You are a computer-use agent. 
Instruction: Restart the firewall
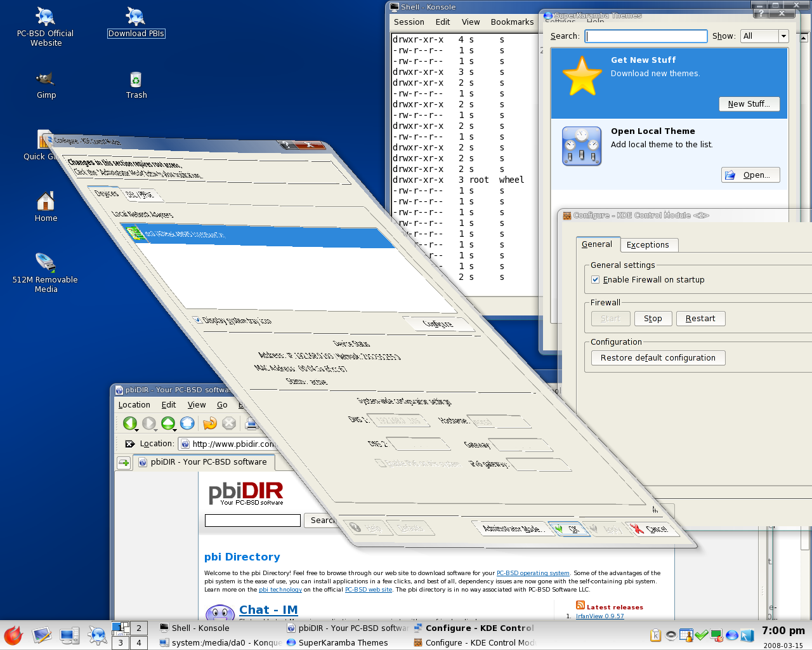point(700,318)
